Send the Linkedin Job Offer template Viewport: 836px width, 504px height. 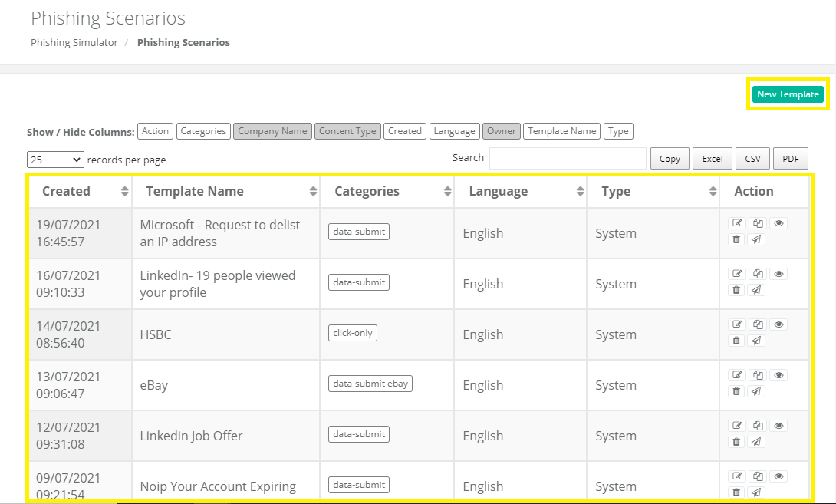coord(756,442)
